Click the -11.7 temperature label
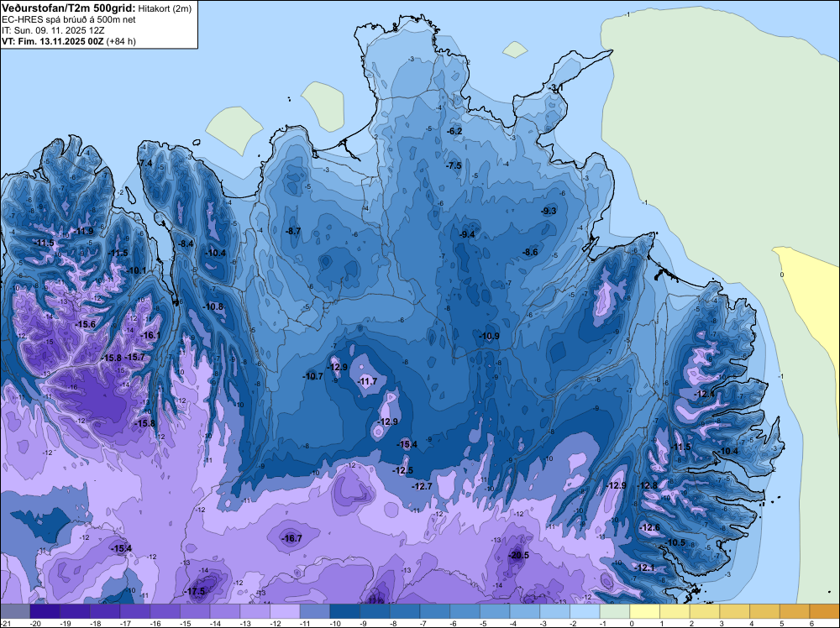 pos(368,382)
